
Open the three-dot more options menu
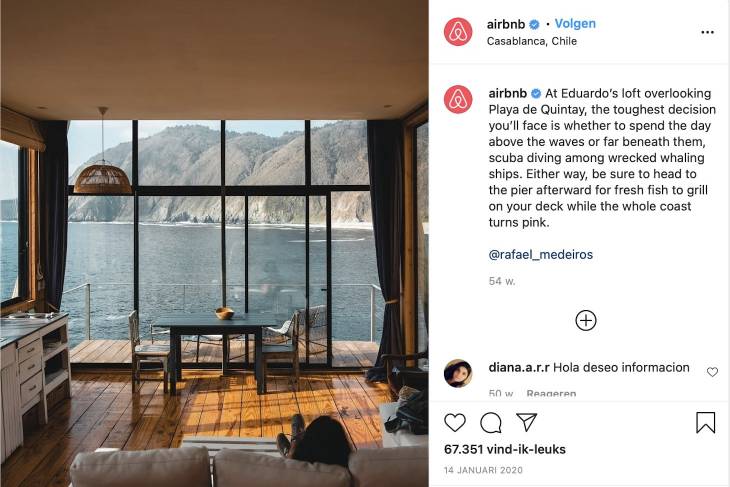pos(707,32)
